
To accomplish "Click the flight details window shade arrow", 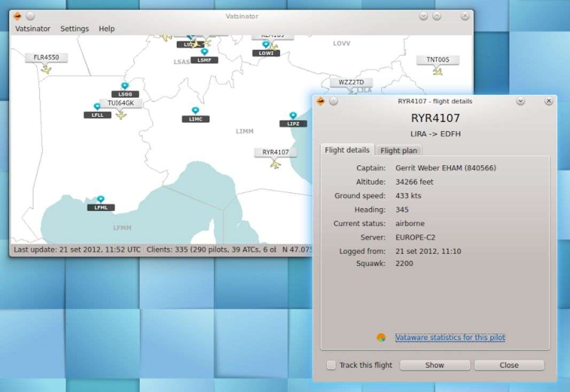I will tap(520, 101).
